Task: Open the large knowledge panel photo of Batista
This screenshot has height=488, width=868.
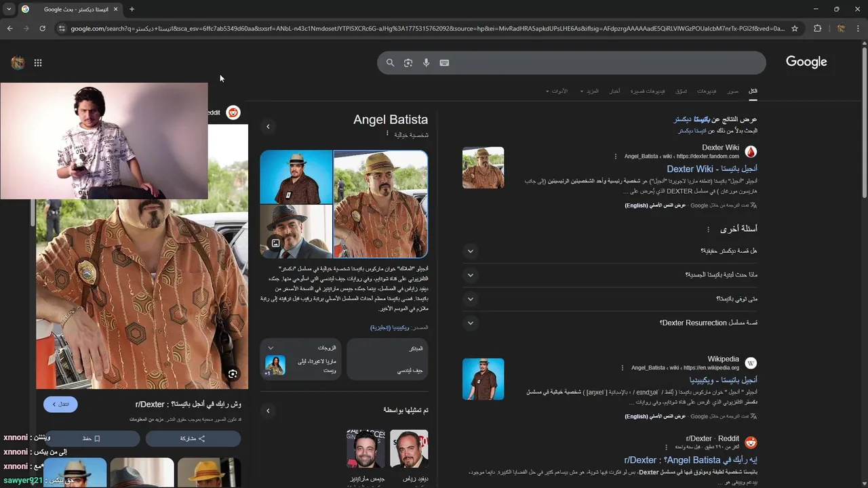Action: [x=380, y=204]
